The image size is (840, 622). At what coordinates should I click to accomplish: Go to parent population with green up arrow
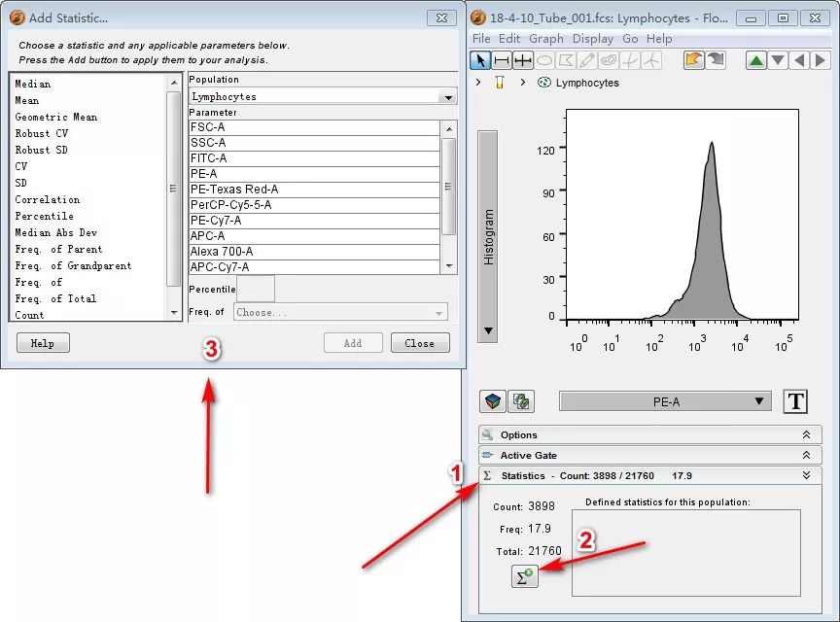point(755,60)
